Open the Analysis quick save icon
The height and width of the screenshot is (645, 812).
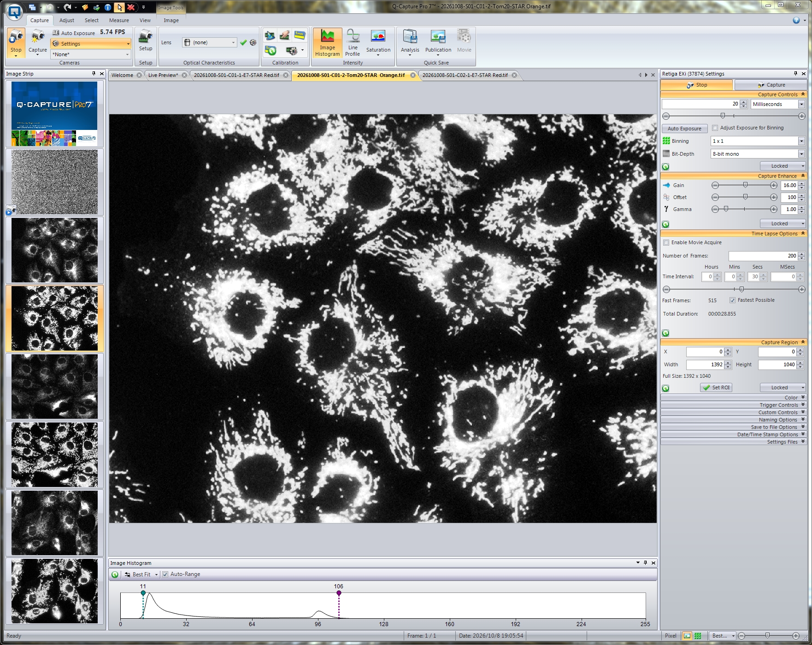(x=410, y=43)
